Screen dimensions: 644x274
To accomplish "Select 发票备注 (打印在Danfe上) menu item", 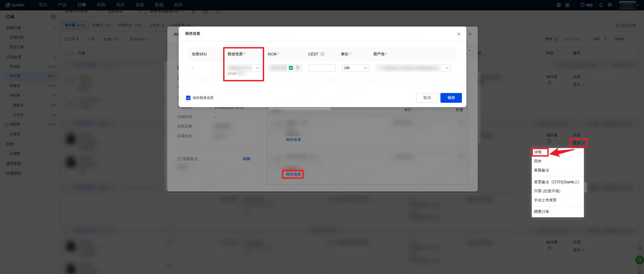I will 558,182.
